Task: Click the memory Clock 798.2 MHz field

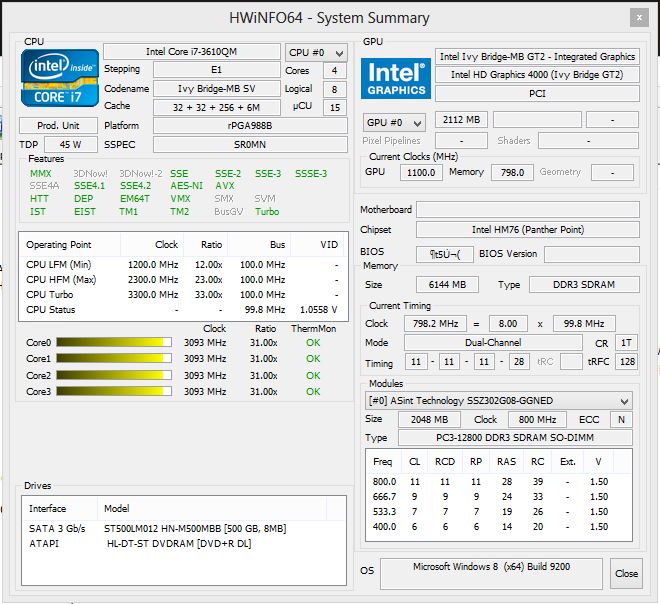Action: point(435,323)
